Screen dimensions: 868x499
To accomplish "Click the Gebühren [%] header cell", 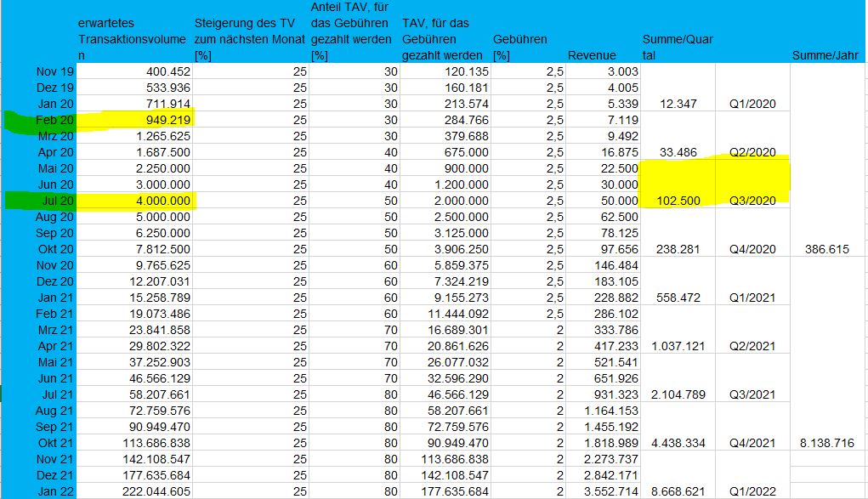I will (x=521, y=44).
